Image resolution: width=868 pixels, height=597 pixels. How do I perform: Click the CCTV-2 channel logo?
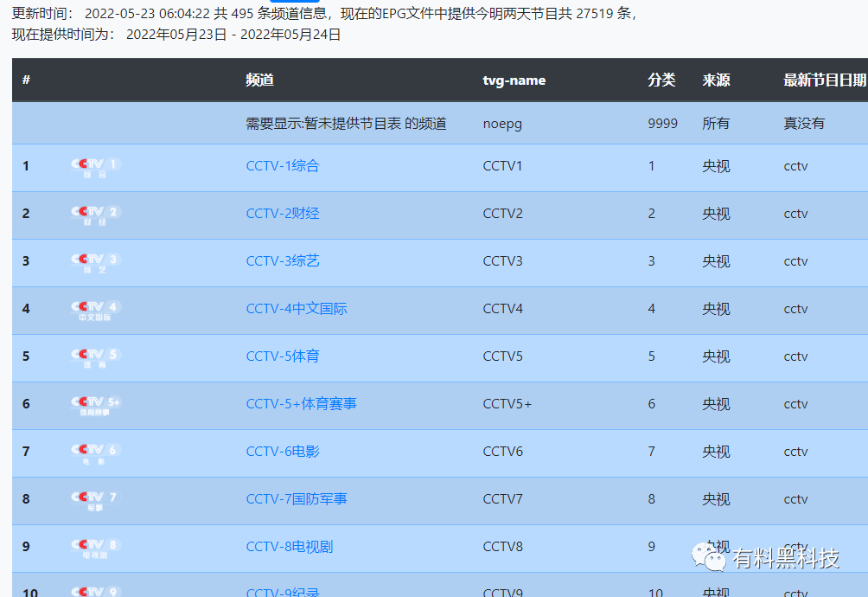[96, 215]
